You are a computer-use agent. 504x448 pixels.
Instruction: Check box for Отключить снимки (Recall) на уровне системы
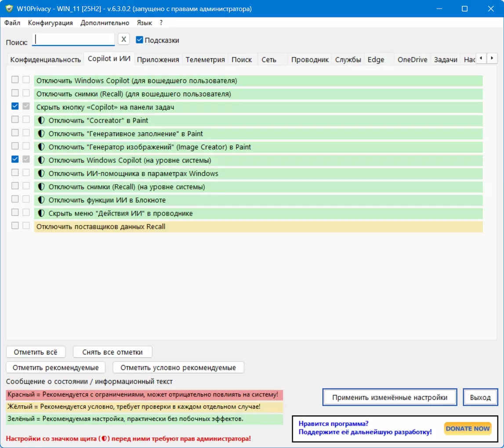point(15,186)
